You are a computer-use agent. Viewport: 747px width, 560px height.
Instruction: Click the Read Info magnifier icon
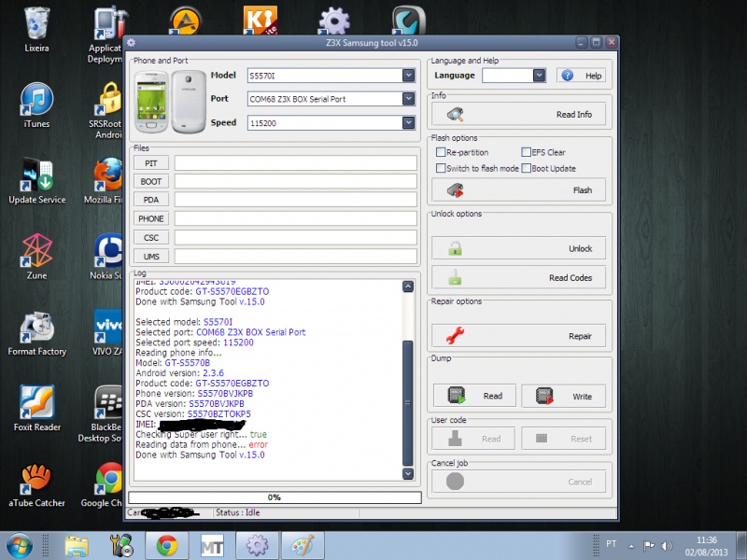[456, 114]
